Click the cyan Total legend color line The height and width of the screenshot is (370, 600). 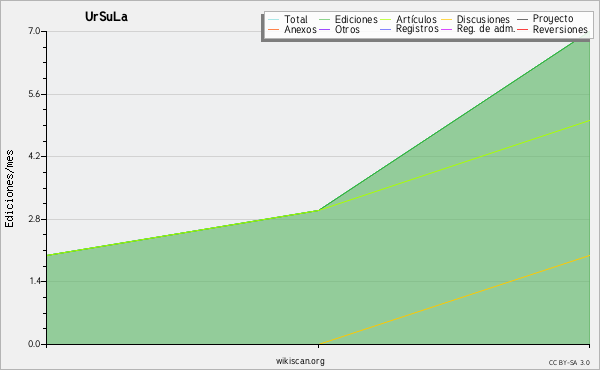[274, 20]
